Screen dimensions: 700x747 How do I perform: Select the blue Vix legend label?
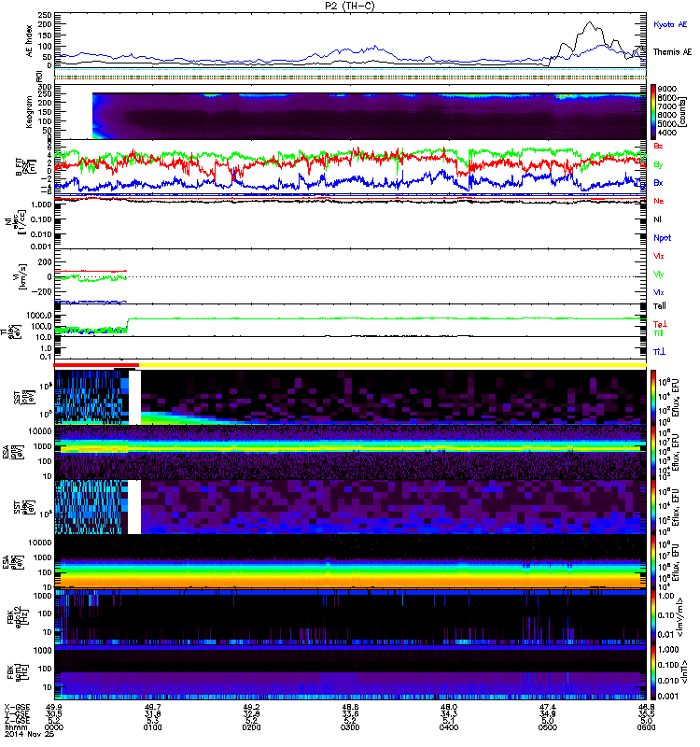659,292
